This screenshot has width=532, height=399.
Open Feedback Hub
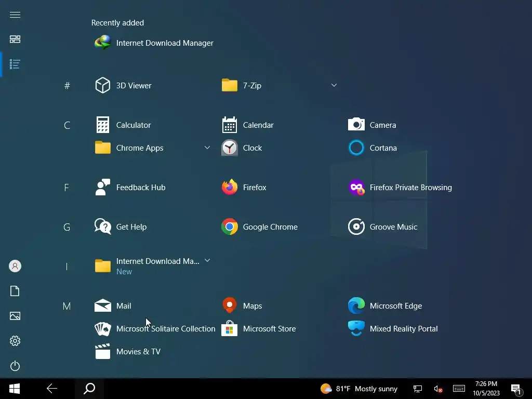(130, 188)
